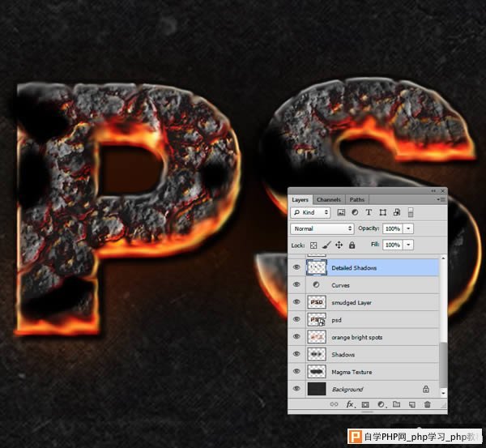Click the psd smart object thumbnail

coord(317,319)
